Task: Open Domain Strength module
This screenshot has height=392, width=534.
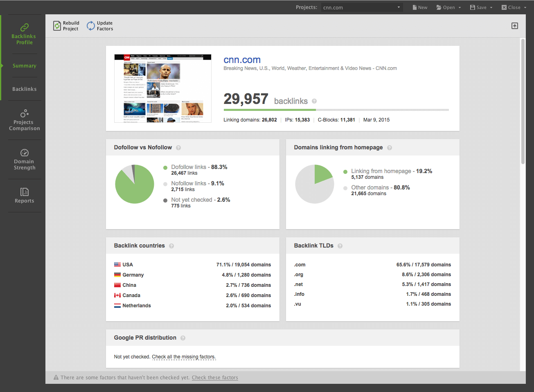Action: [24, 159]
